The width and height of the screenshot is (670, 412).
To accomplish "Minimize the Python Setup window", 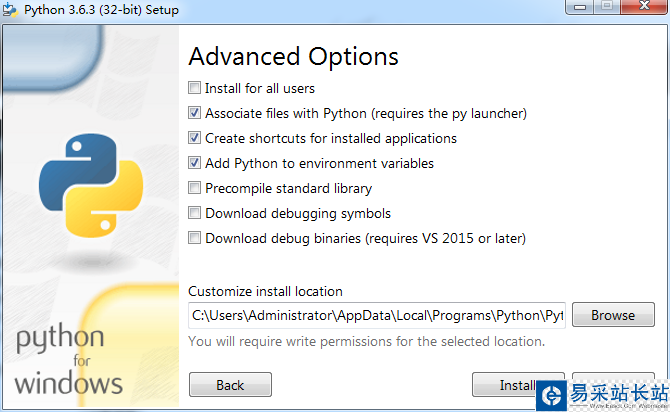I will click(578, 8).
